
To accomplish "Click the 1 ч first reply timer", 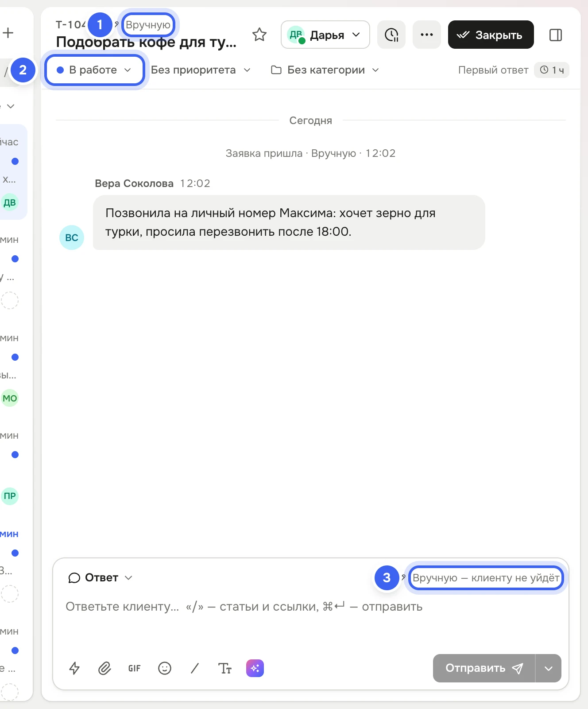I will point(552,70).
